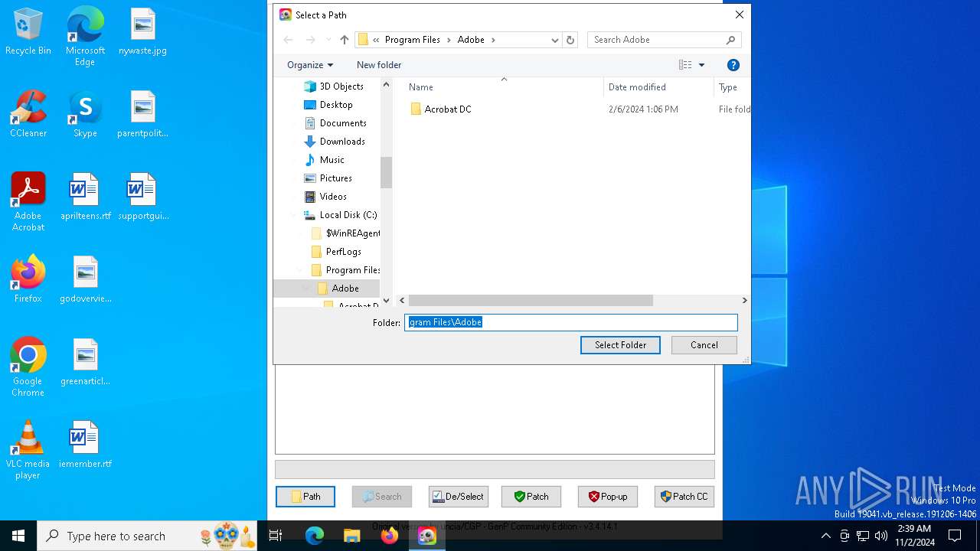Collapse Local Disk (C:) tree node
Screen dimensions: 980x551
[293, 215]
